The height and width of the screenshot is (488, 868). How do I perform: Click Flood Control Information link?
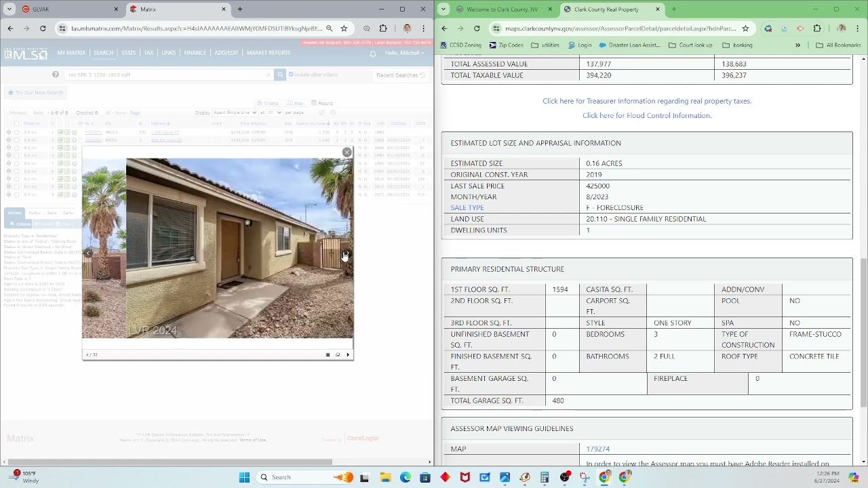(647, 115)
